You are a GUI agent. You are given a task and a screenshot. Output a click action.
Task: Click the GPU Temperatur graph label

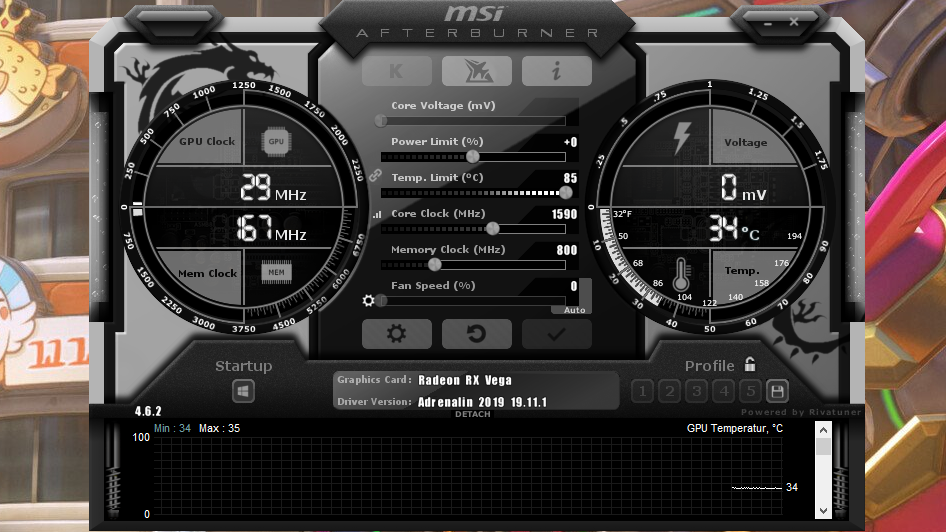coord(735,428)
